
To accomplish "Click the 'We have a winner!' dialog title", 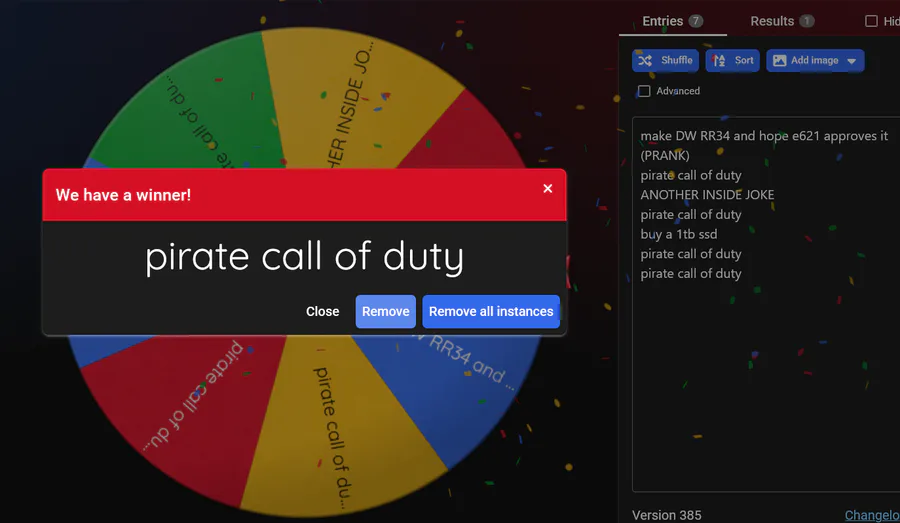I will pos(123,195).
